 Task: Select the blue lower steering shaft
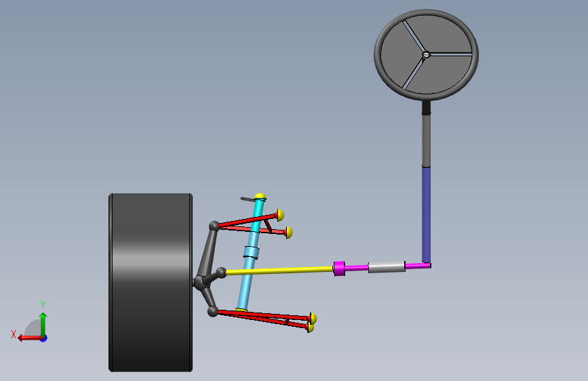coord(426,214)
